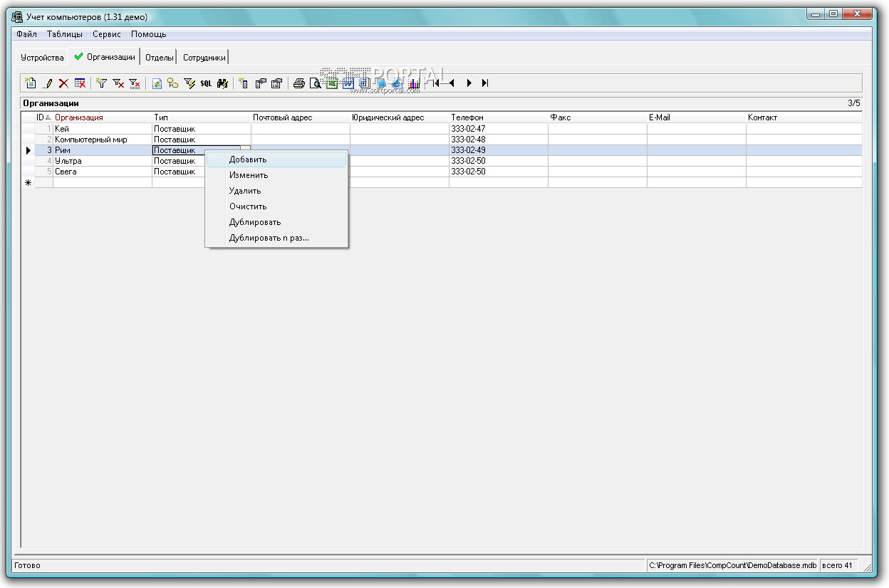This screenshot has width=889, height=588.
Task: Click the Контакт column header
Action: (804, 117)
